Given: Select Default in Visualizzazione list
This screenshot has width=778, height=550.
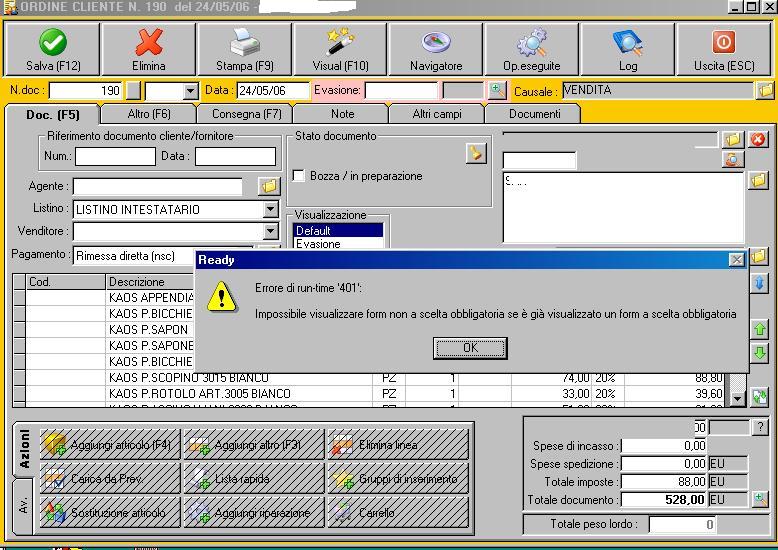Looking at the screenshot, I should tap(338, 231).
